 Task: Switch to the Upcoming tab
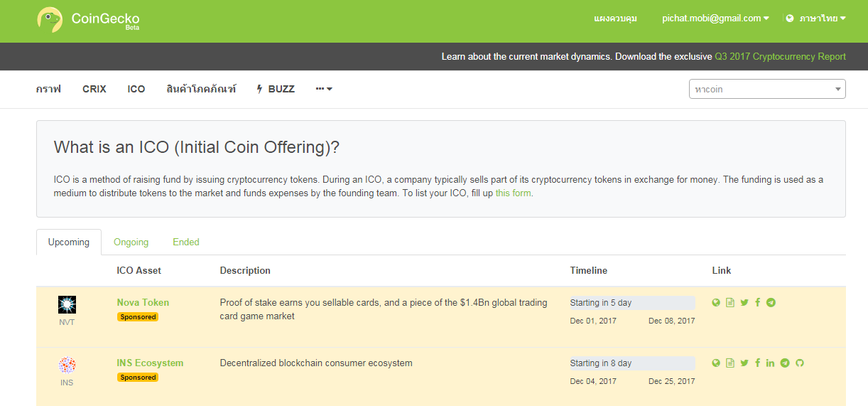tap(69, 242)
